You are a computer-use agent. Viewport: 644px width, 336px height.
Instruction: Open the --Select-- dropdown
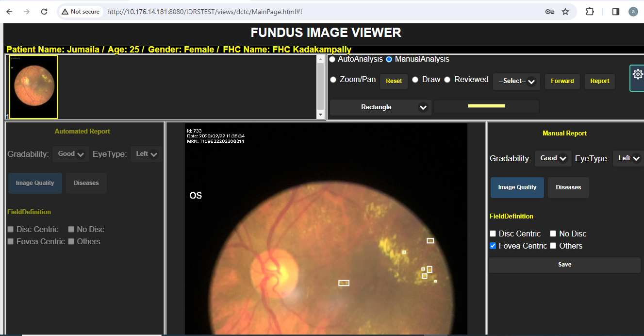[516, 81]
